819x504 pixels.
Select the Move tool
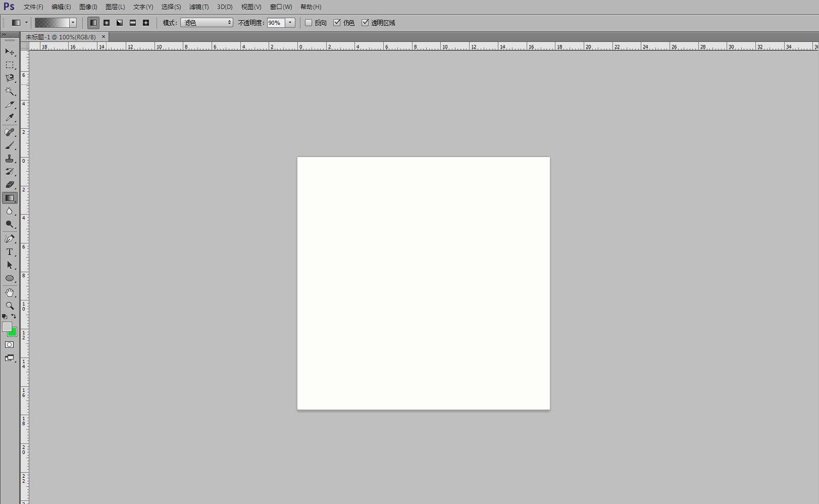(x=10, y=52)
